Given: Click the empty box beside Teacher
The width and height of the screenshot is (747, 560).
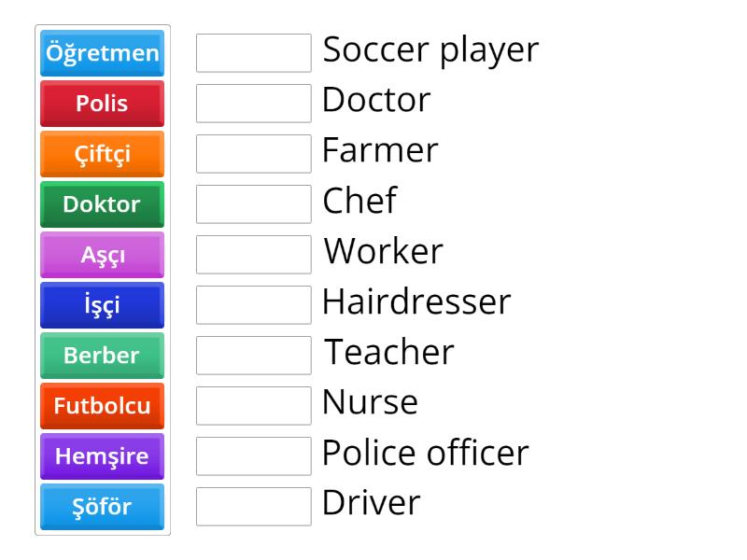Looking at the screenshot, I should [254, 356].
